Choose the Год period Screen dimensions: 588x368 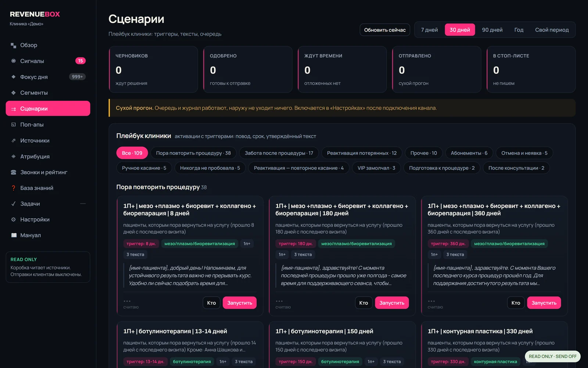pyautogui.click(x=519, y=30)
